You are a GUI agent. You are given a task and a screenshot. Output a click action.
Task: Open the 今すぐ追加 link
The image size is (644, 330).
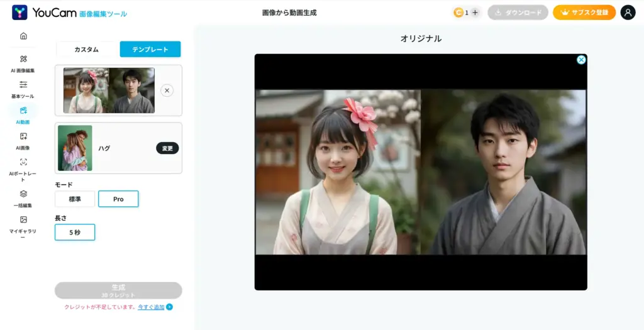[x=151, y=307]
